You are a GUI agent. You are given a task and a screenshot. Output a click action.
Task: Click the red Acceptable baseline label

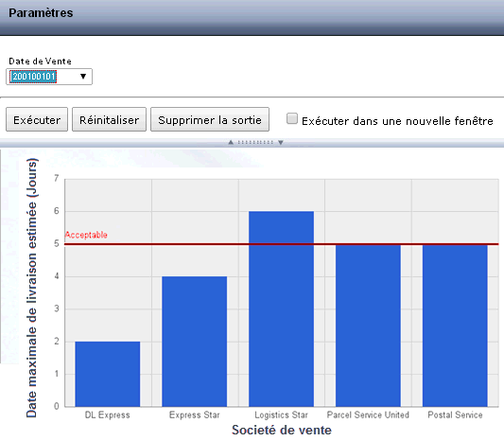86,235
